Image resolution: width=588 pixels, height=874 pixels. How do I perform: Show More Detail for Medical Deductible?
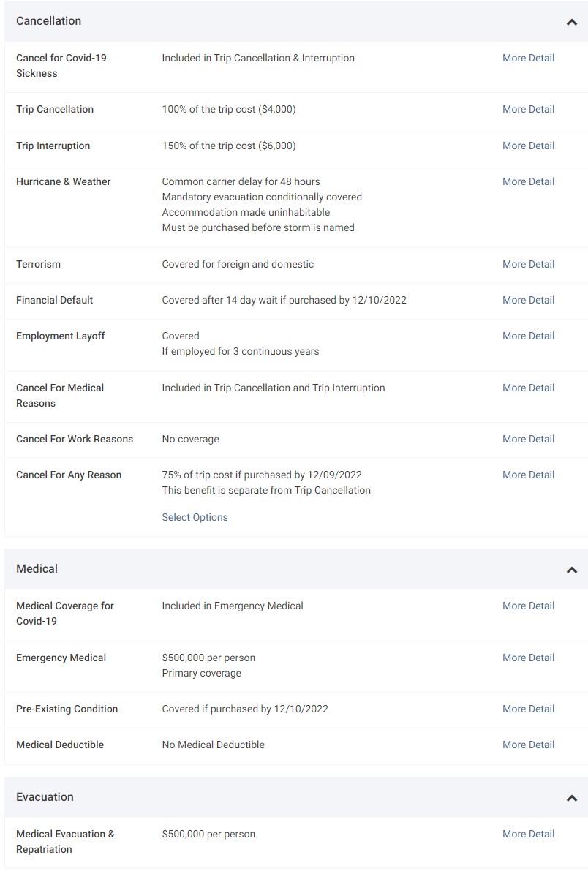coord(528,745)
